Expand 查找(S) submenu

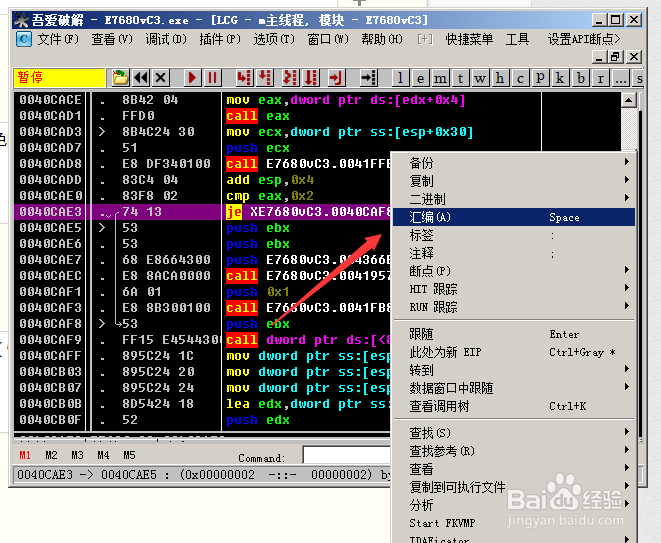[x=514, y=433]
